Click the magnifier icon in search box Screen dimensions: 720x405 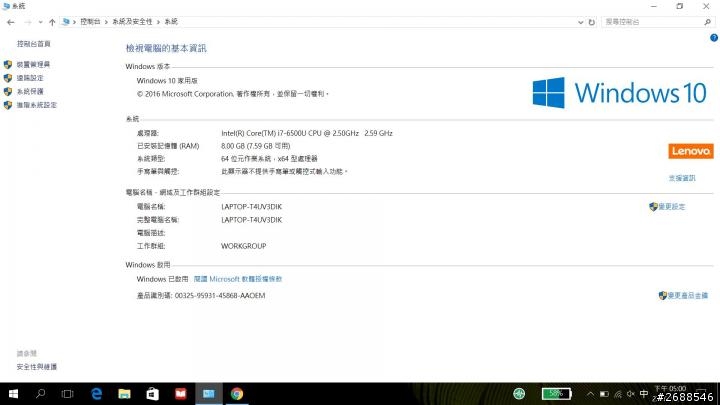click(708, 22)
